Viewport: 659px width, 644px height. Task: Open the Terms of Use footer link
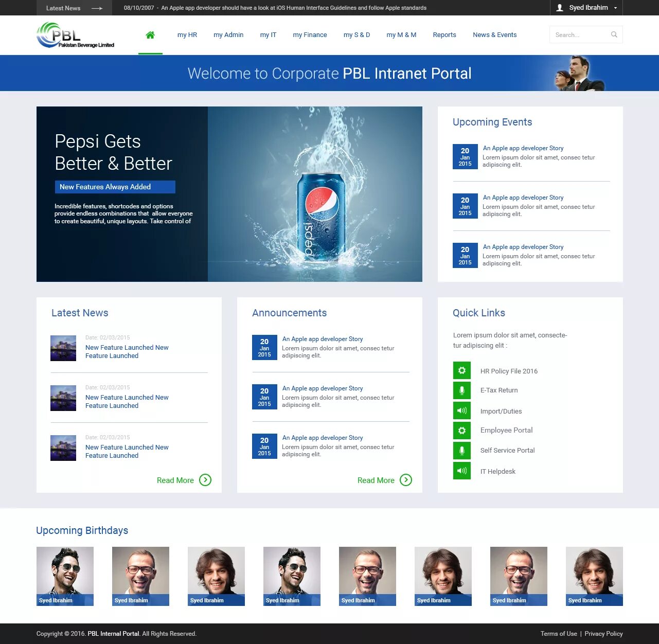[559, 634]
